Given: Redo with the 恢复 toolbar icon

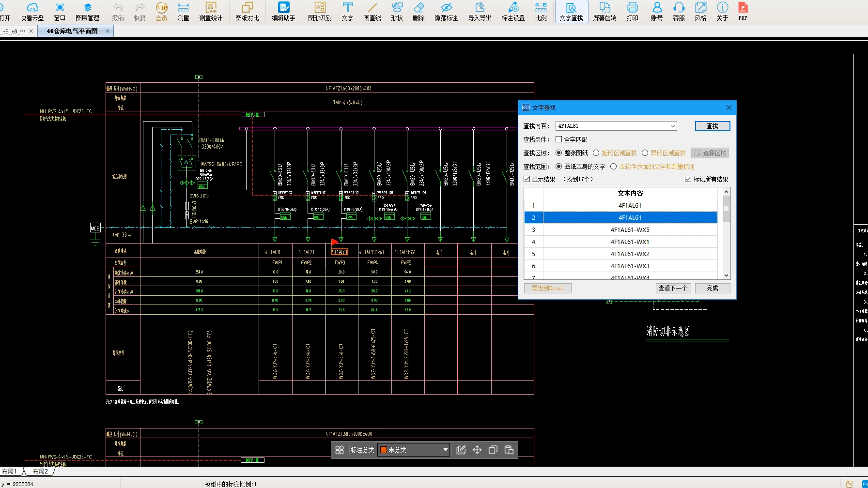Looking at the screenshot, I should click(x=139, y=12).
